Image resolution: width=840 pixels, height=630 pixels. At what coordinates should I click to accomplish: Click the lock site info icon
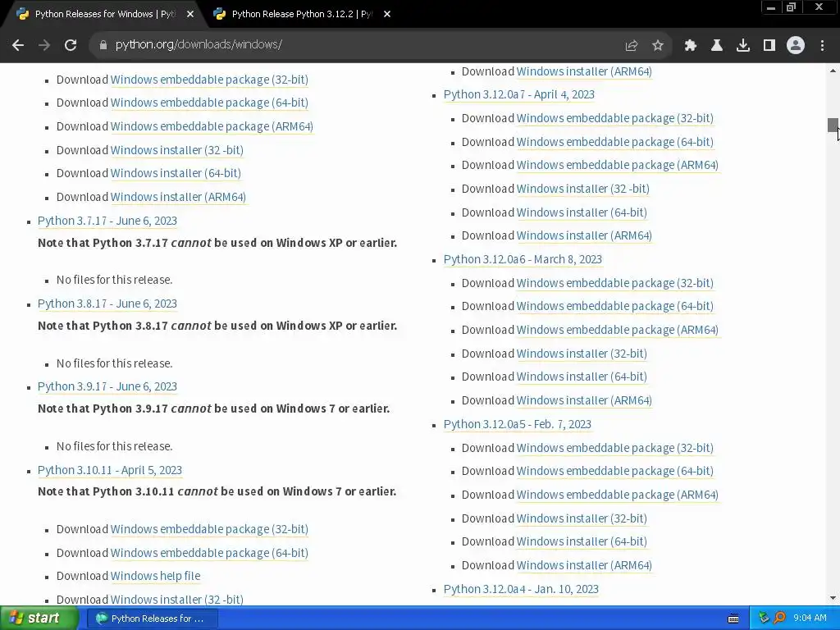click(103, 45)
